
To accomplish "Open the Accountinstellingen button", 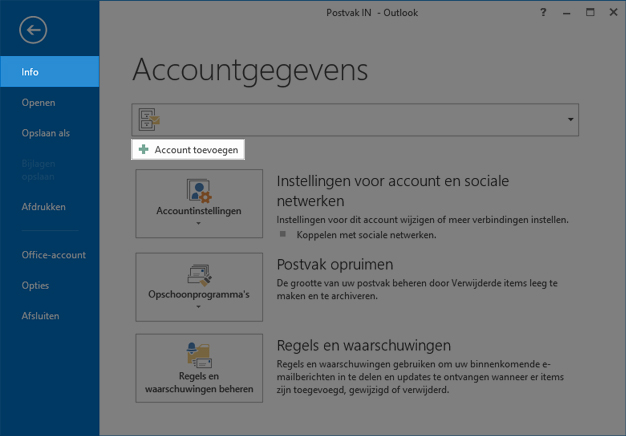I will pos(199,203).
